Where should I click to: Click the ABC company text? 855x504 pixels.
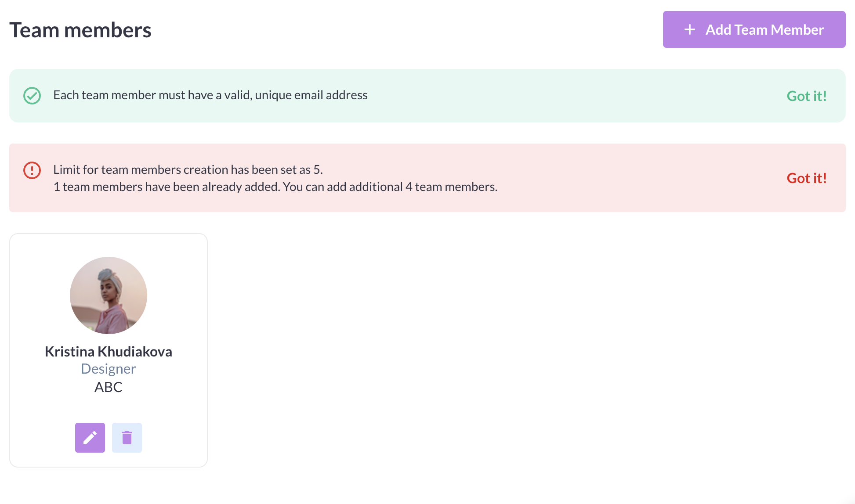click(x=109, y=387)
